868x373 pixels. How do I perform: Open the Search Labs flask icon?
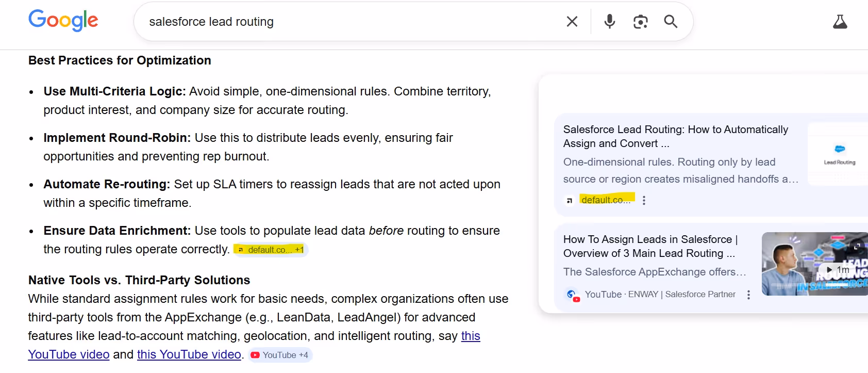[x=840, y=22]
